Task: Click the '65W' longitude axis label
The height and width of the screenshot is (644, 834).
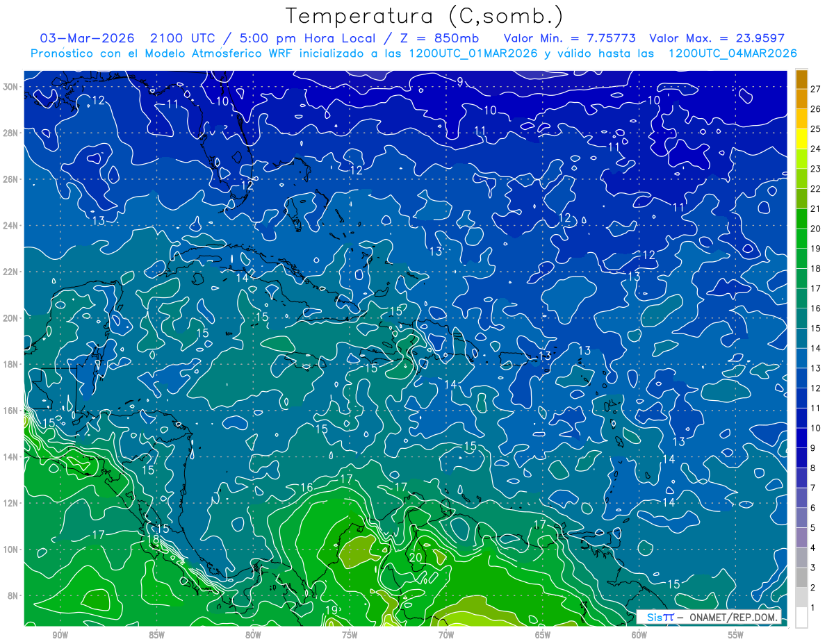Action: tap(543, 635)
